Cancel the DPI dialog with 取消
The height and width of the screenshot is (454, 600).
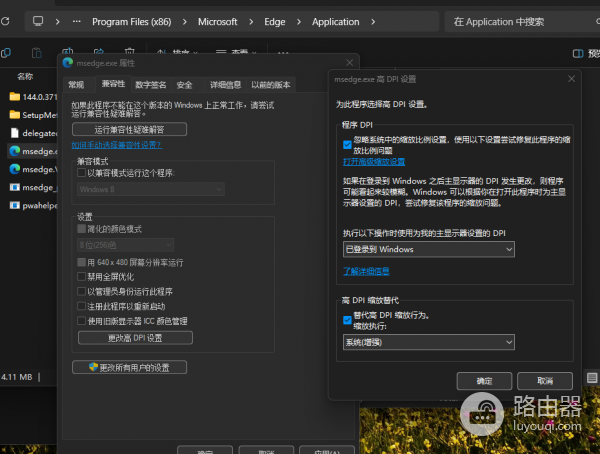545,381
